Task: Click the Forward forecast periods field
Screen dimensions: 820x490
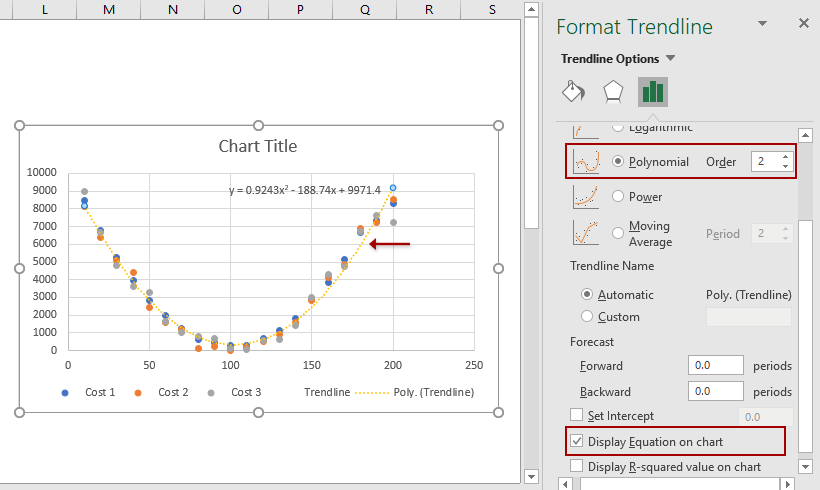Action: click(715, 365)
